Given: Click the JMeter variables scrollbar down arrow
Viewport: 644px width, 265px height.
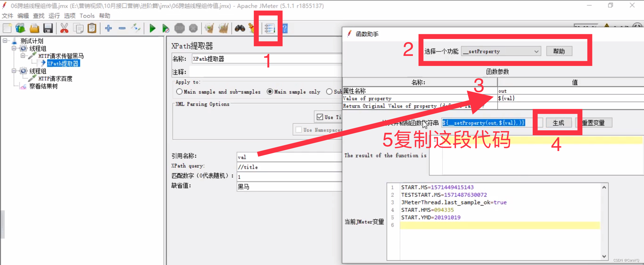Looking at the screenshot, I should 604,256.
